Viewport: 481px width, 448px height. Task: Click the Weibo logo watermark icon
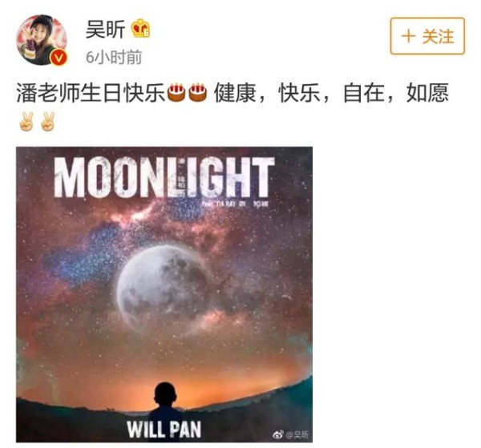[278, 434]
